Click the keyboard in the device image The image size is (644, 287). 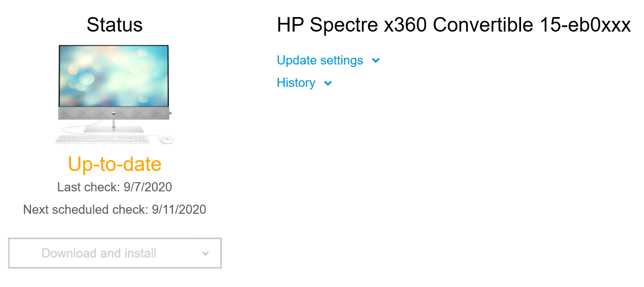coord(102,138)
